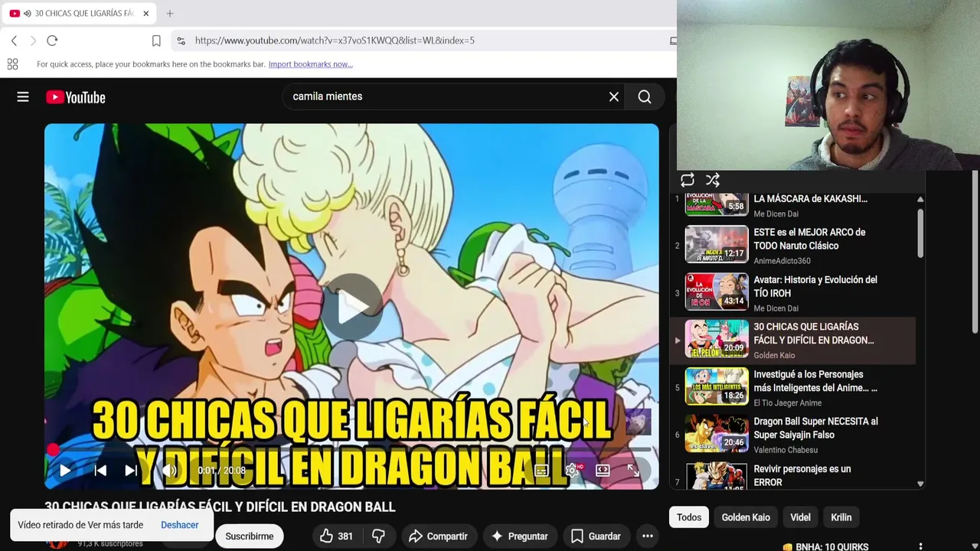The image size is (980, 551).
Task: Bookmark this page using the bookmark icon
Action: (x=156, y=41)
